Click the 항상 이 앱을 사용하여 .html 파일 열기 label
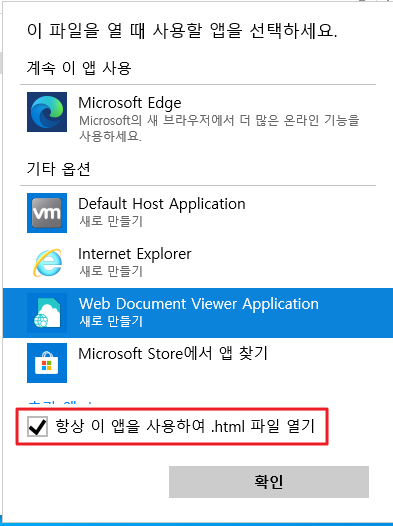This screenshot has height=526, width=393. [185, 426]
